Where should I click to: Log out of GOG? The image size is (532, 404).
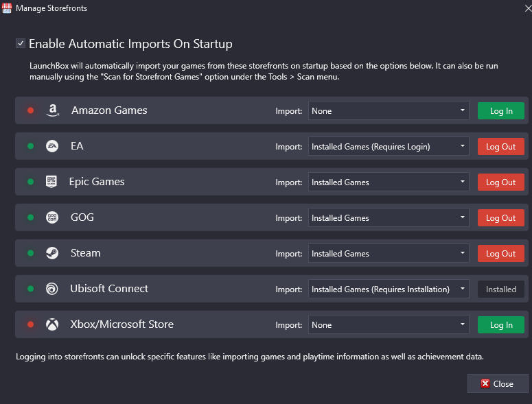coord(501,217)
